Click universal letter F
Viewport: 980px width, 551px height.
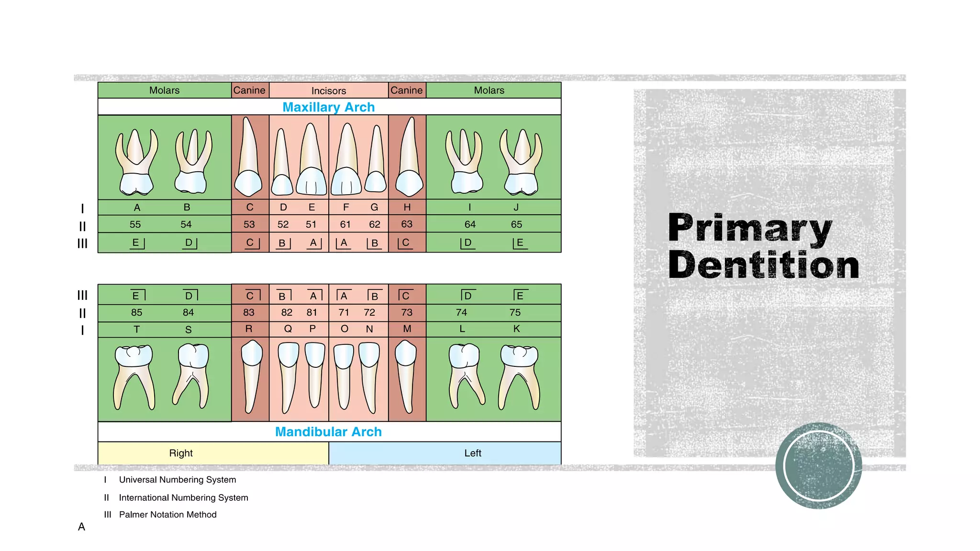[x=346, y=207]
